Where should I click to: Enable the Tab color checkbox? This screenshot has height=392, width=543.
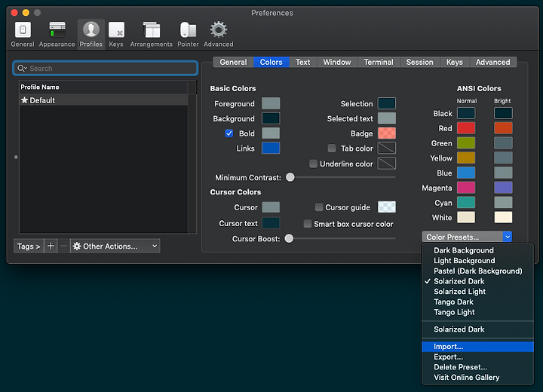(332, 149)
